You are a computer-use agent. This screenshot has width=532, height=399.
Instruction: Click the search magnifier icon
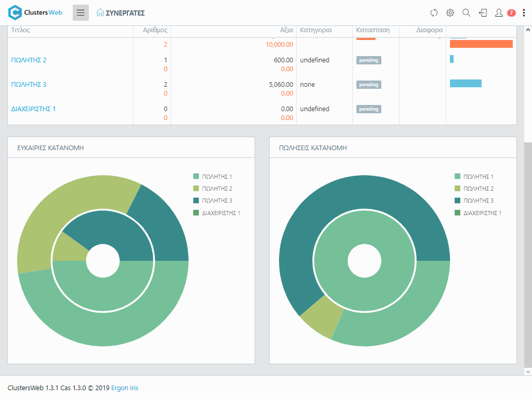point(467,13)
